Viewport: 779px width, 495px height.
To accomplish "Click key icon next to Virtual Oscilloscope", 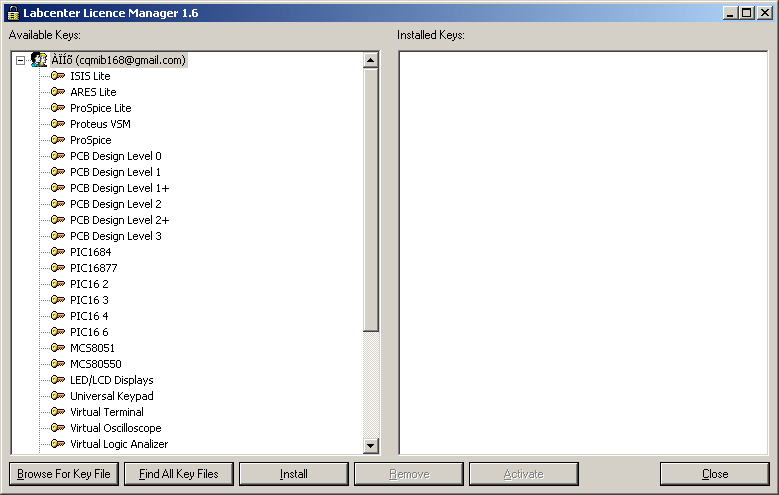I will (x=58, y=427).
